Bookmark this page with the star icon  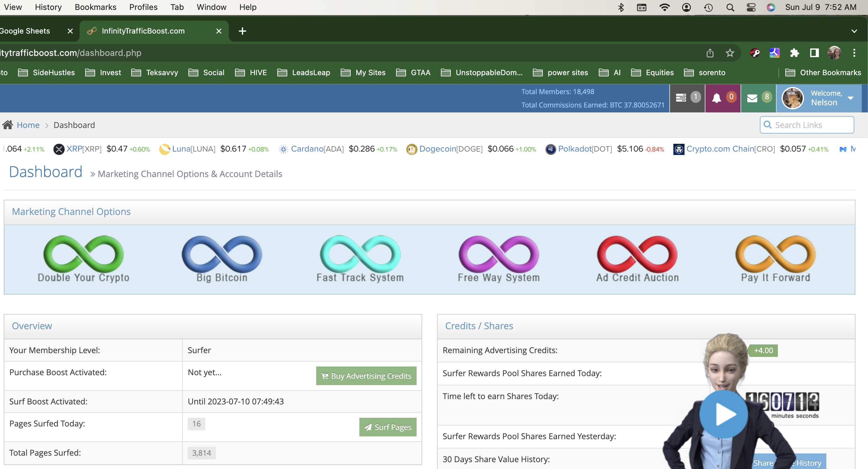[730, 53]
